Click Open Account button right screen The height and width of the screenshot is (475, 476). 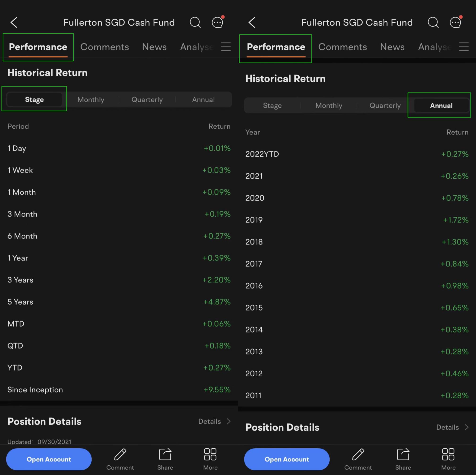pos(287,458)
